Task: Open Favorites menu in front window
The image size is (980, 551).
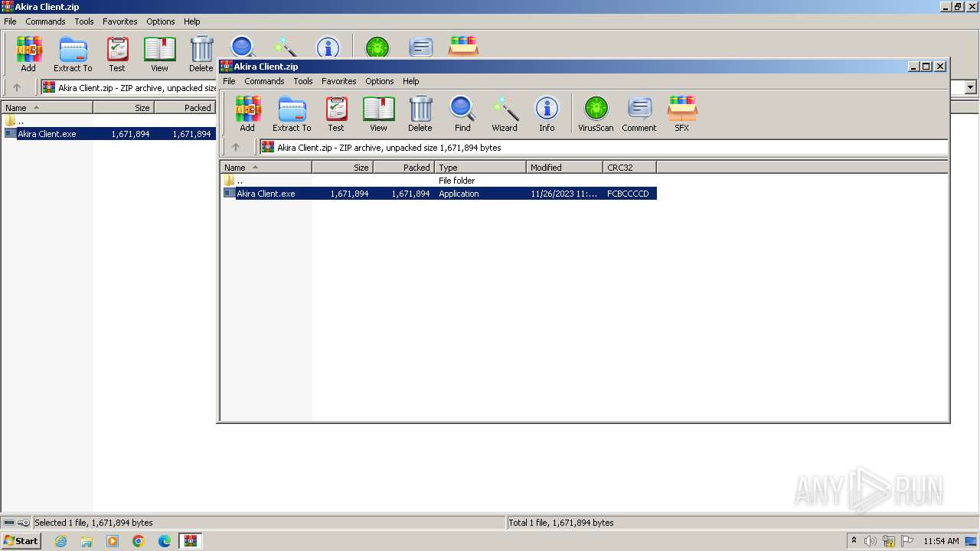Action: pyautogui.click(x=339, y=81)
